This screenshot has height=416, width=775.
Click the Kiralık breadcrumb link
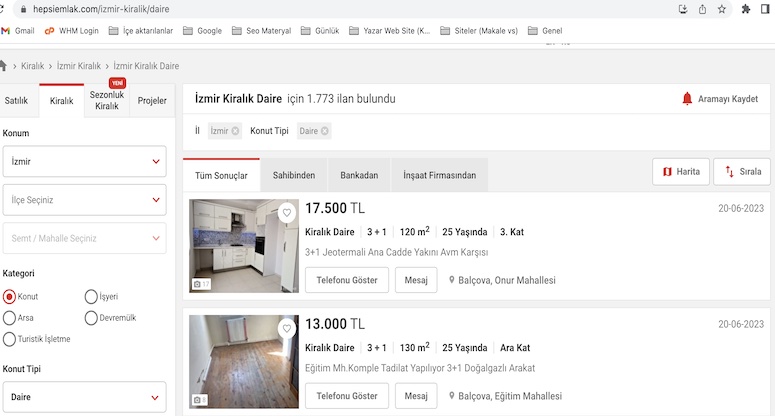coord(33,66)
